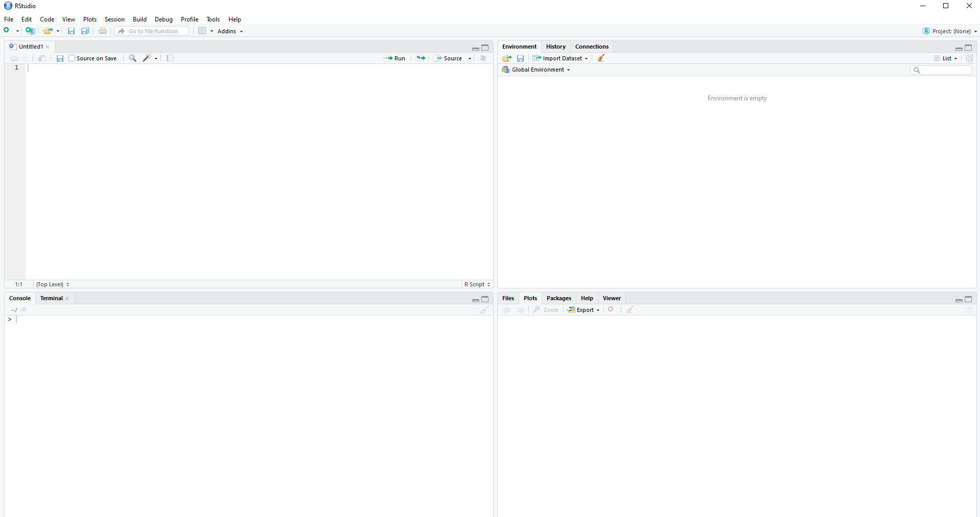
Task: Open the R Script file type selector
Action: tap(477, 284)
